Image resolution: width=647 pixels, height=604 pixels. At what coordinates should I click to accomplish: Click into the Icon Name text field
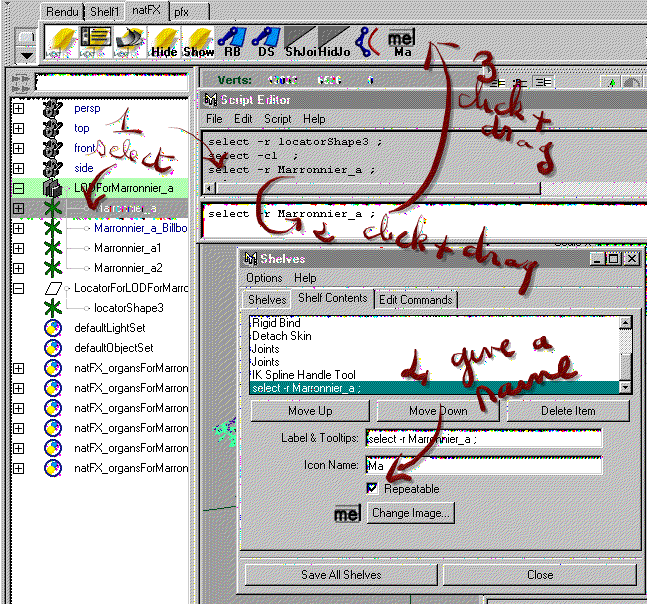tap(484, 466)
